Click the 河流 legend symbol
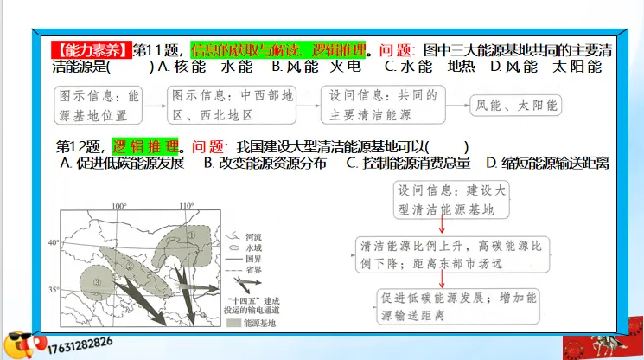 [233, 236]
